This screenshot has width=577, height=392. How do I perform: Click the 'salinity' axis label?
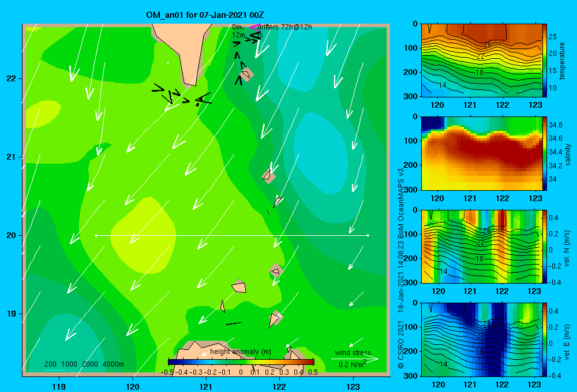point(568,154)
